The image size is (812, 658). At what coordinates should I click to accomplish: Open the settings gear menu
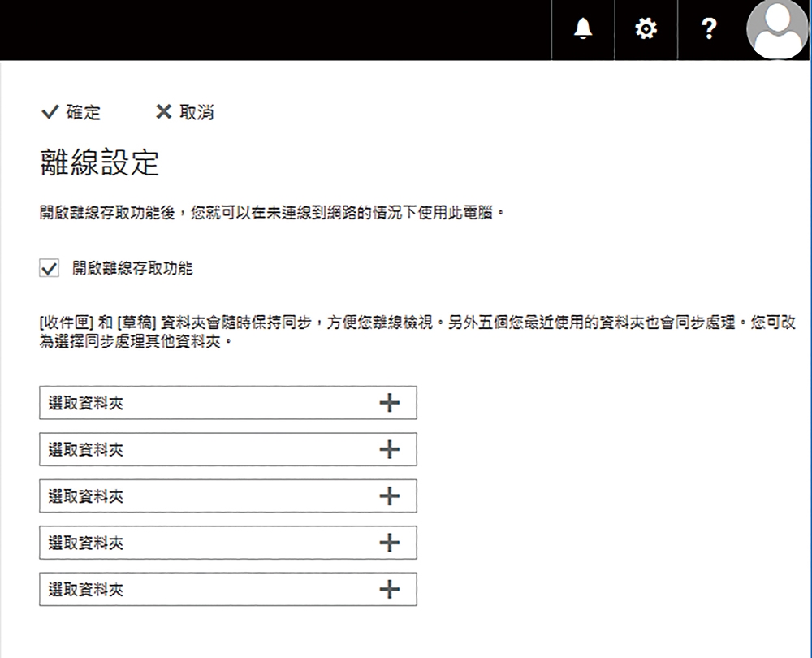point(646,29)
